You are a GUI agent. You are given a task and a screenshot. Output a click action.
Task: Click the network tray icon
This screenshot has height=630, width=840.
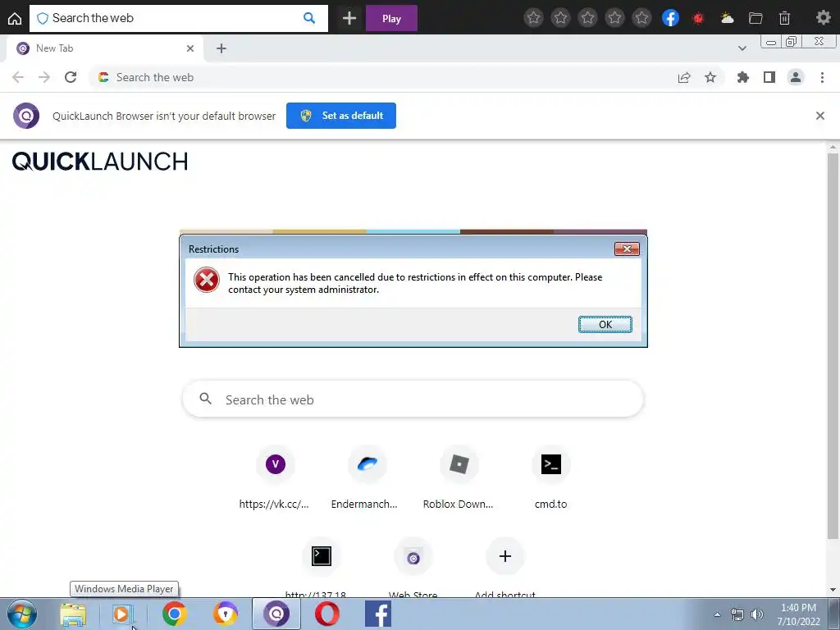[x=737, y=614]
